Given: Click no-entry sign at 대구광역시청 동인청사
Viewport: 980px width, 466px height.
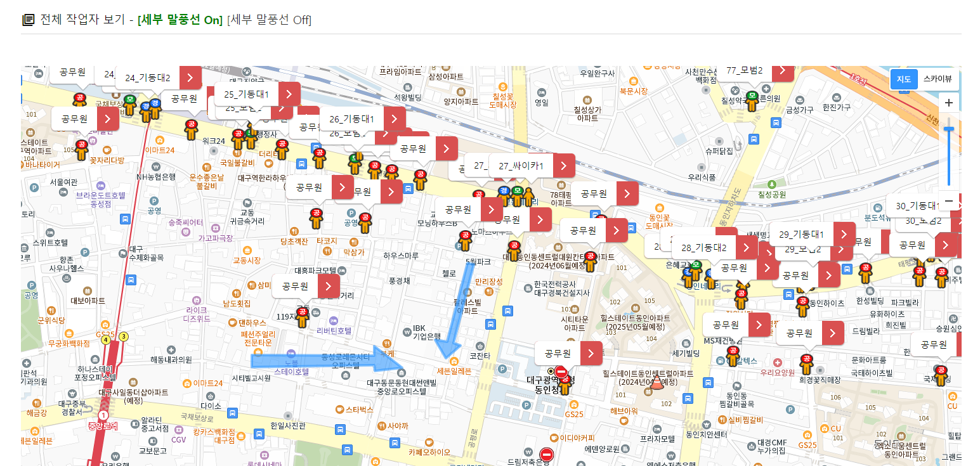Looking at the screenshot, I should click(x=561, y=372).
